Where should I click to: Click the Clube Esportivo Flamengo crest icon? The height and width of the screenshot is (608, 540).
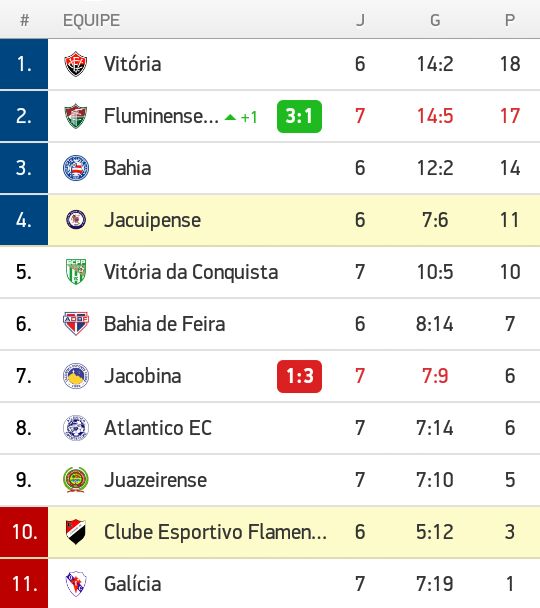click(x=76, y=532)
